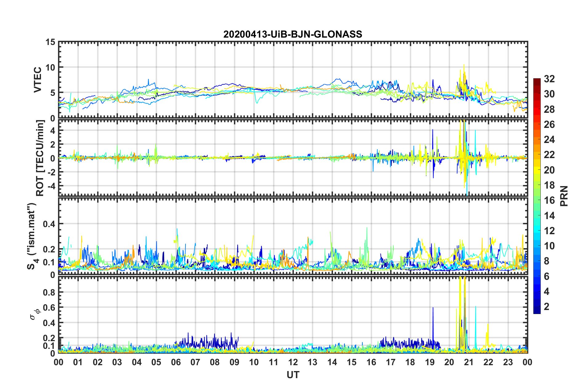
Task: Click colorbar tick label 20
Action: tap(549, 170)
